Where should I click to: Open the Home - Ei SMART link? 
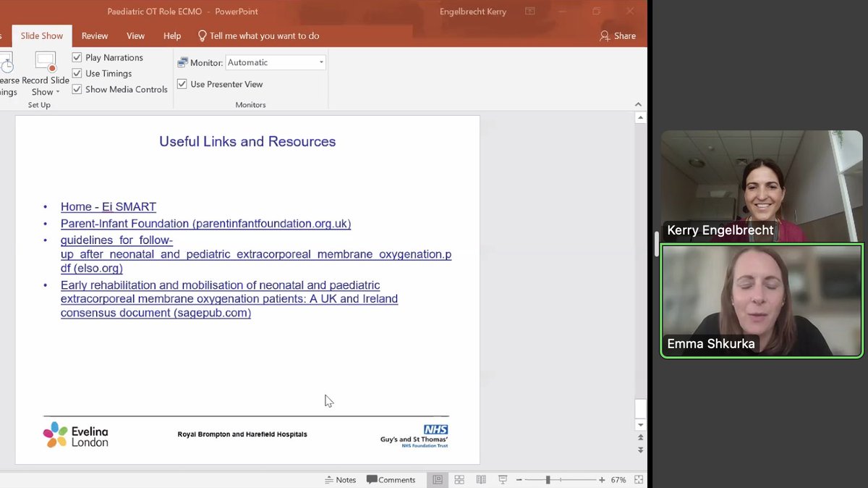pyautogui.click(x=109, y=206)
